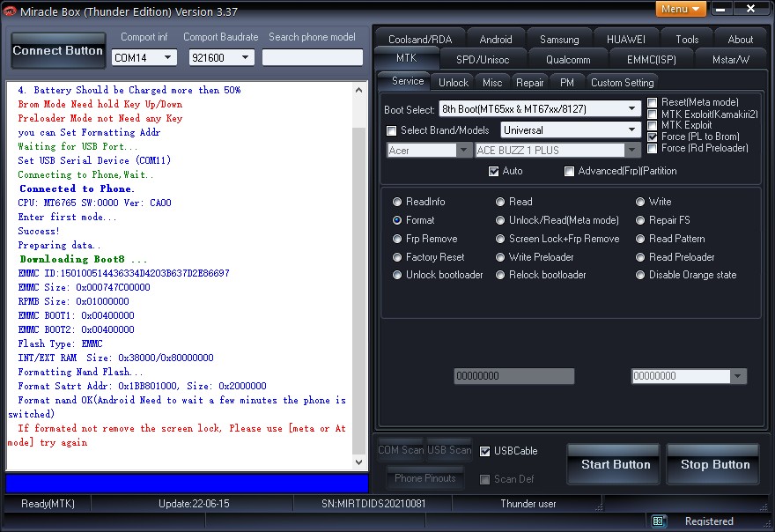
Task: Select the Repair sub-tab
Action: 529,83
